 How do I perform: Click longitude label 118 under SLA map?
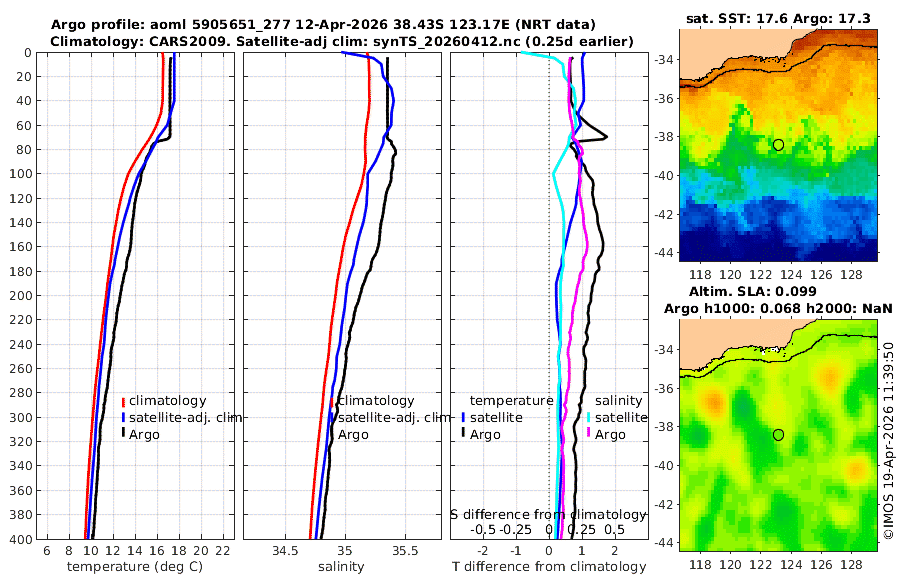(x=700, y=564)
